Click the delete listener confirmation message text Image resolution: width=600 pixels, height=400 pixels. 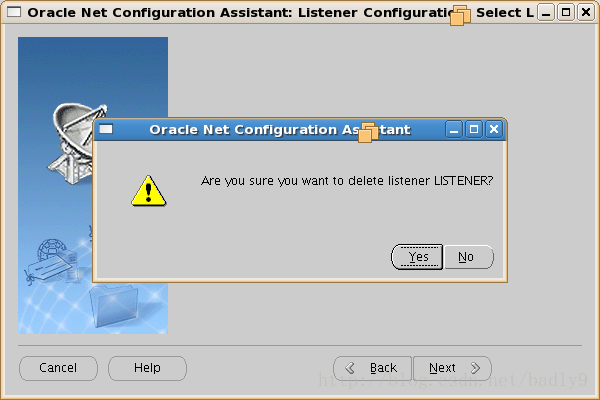pos(347,181)
